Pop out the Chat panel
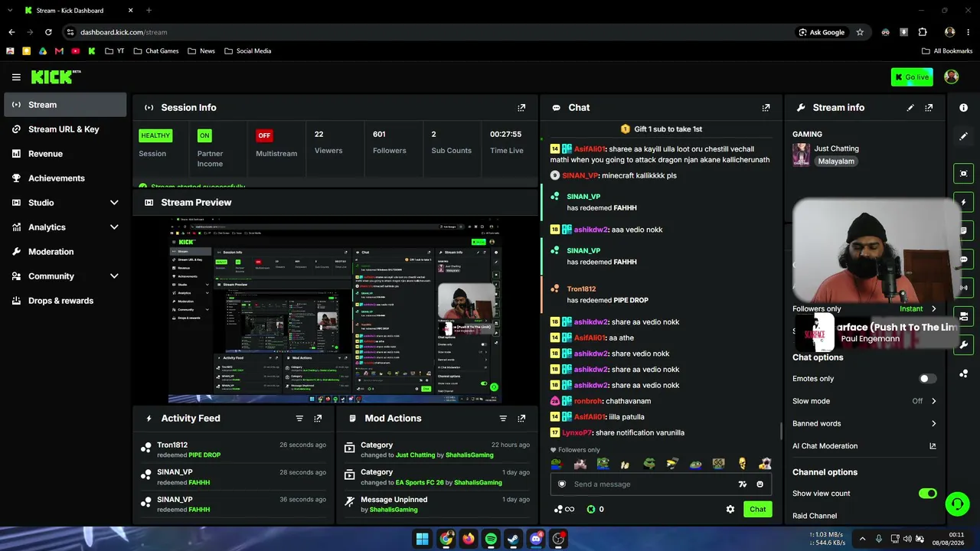 tap(766, 108)
